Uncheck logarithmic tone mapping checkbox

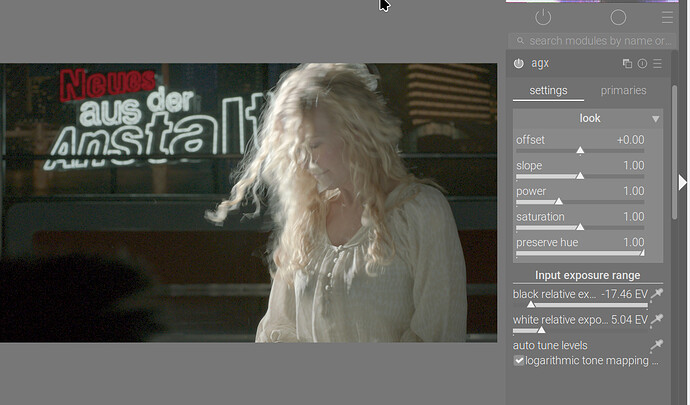pyautogui.click(x=519, y=361)
